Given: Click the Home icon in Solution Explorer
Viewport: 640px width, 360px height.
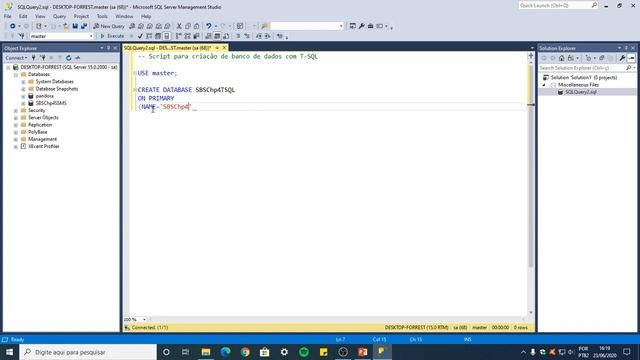Looking at the screenshot, I should point(562,58).
